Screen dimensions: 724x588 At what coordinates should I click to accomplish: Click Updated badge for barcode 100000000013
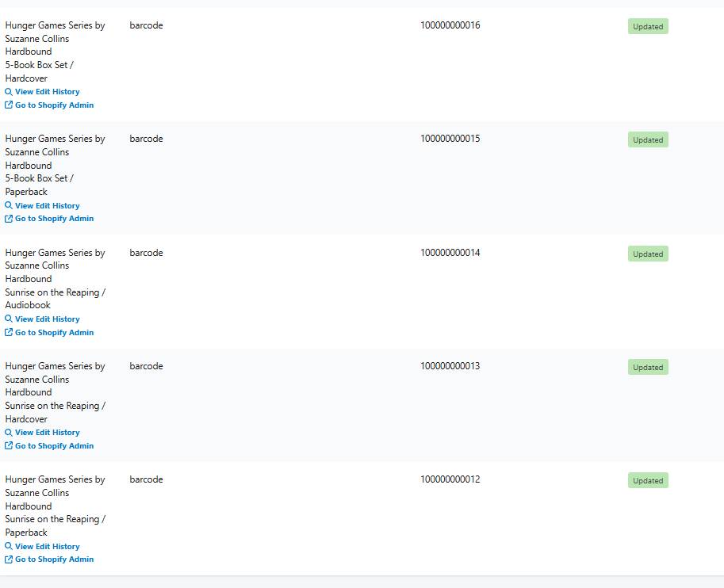coord(648,368)
